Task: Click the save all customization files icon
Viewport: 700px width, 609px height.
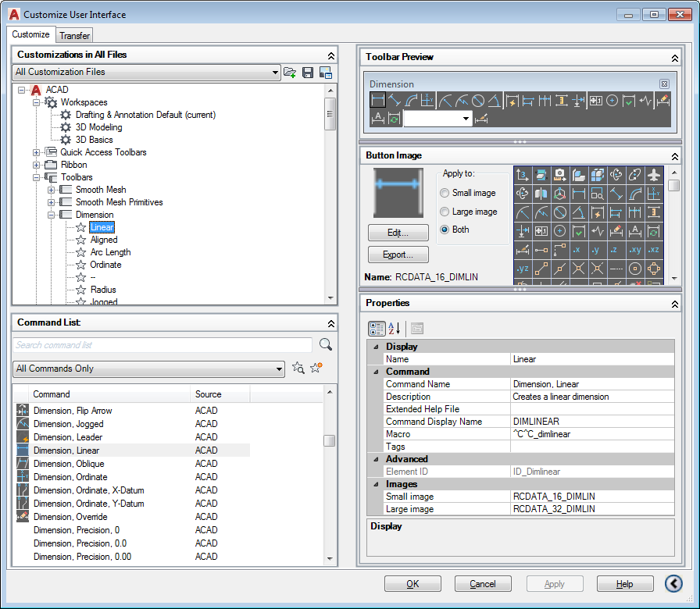Action: (x=308, y=73)
